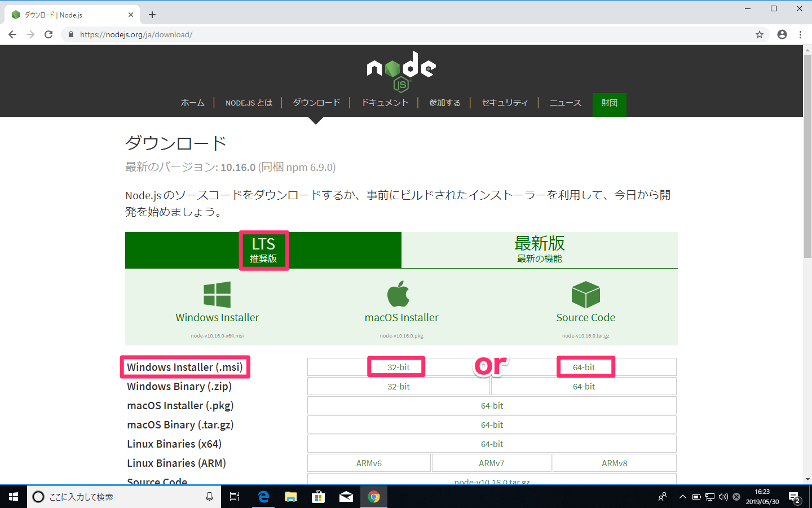The width and height of the screenshot is (812, 508).
Task: Reload the page with refresh icon
Action: pyautogui.click(x=48, y=34)
